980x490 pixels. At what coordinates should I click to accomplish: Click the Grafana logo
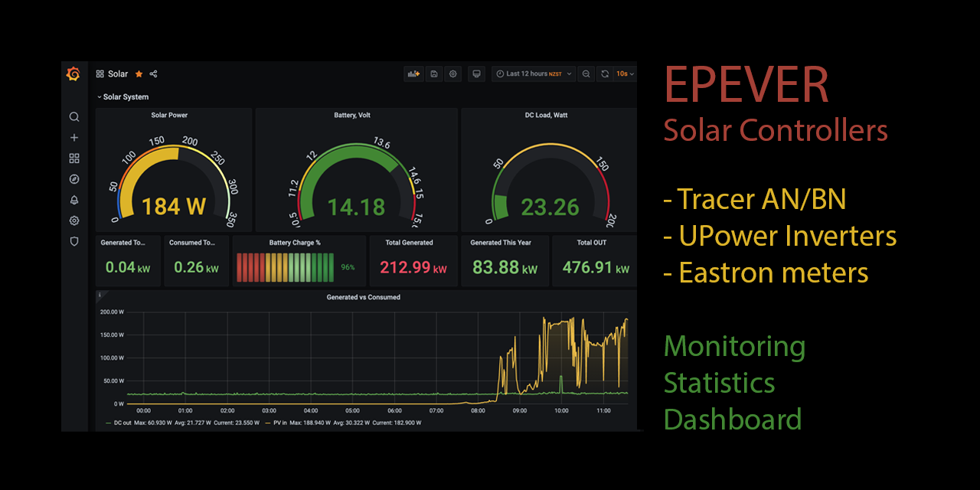tap(73, 73)
